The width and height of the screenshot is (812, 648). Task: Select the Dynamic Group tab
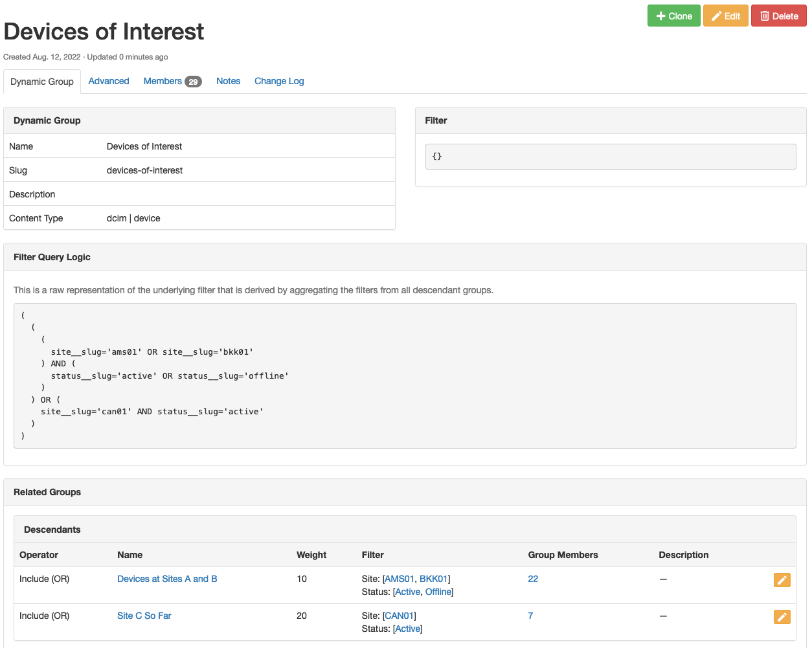(42, 82)
